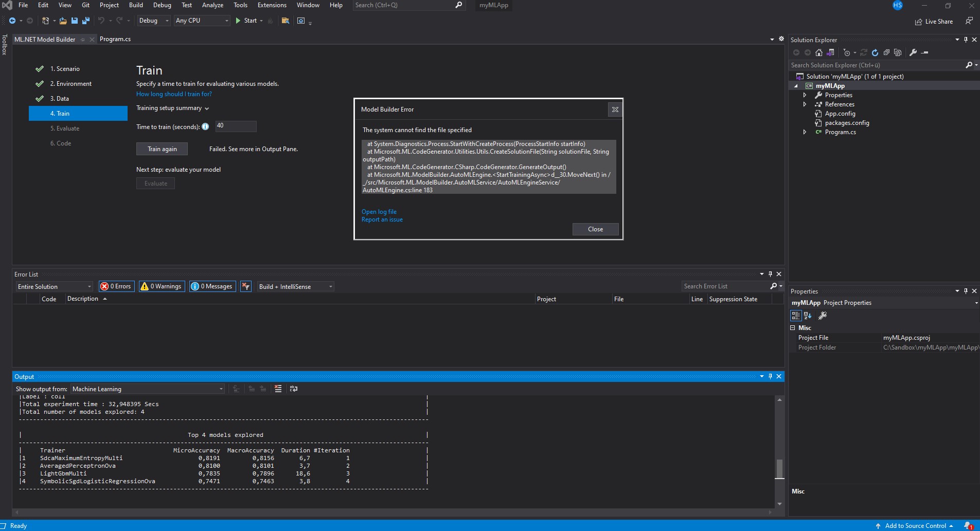Click the info icon beside Time to train
This screenshot has width=980, height=531.
coord(205,126)
